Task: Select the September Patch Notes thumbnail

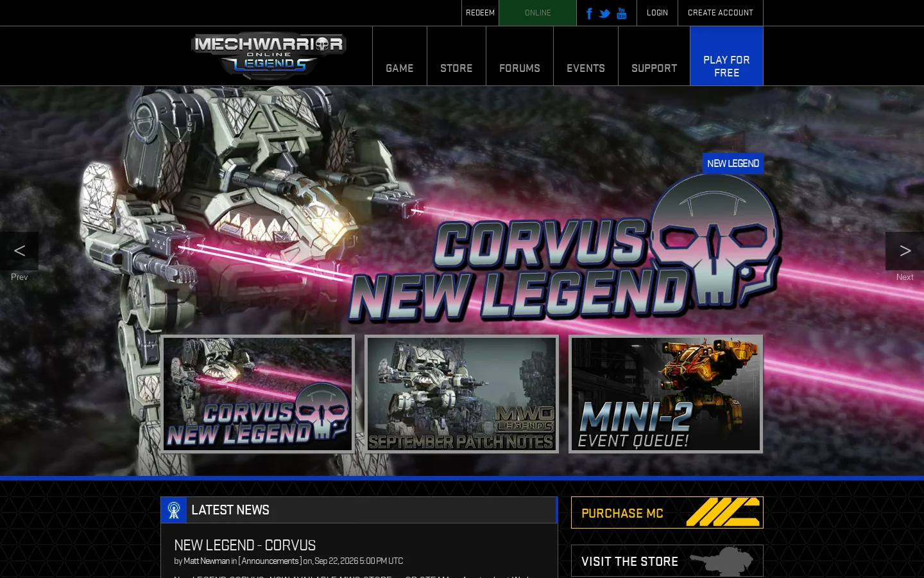Action: coord(461,394)
